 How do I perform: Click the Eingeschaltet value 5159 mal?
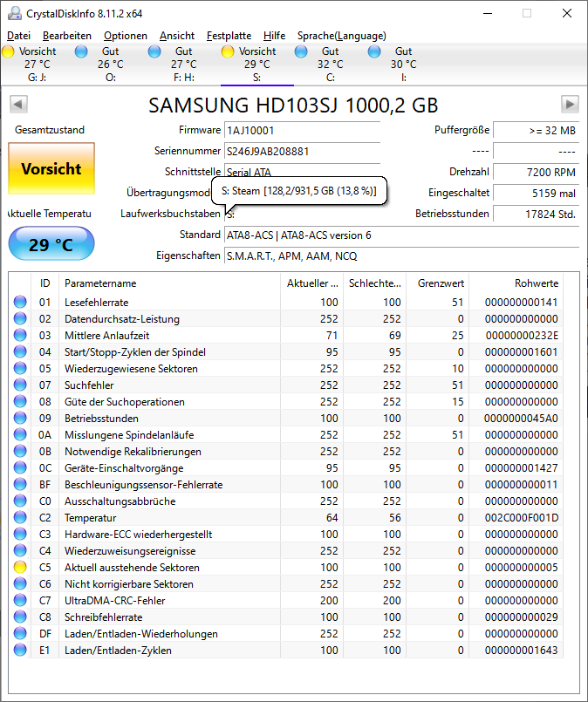click(x=536, y=193)
